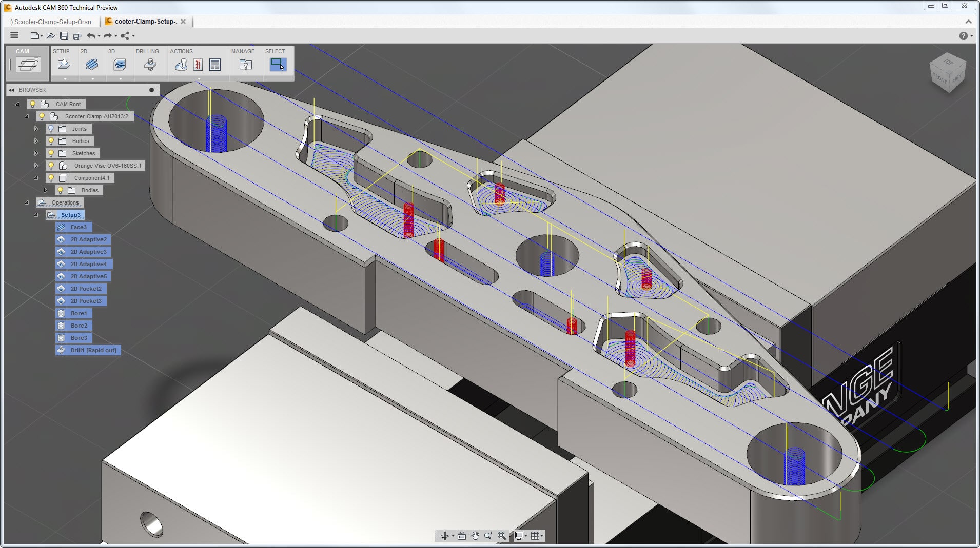The width and height of the screenshot is (980, 548).
Task: Click the Setup Sheet icon
Action: (215, 65)
